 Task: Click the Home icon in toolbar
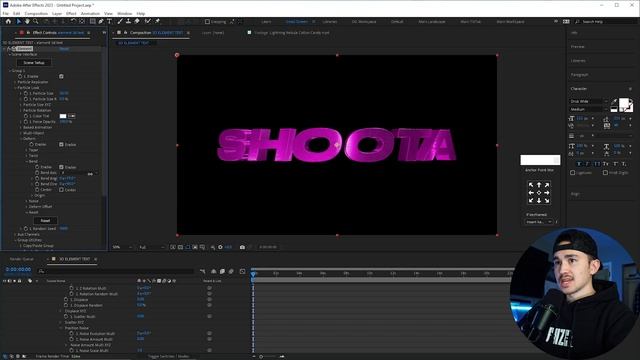click(x=9, y=21)
